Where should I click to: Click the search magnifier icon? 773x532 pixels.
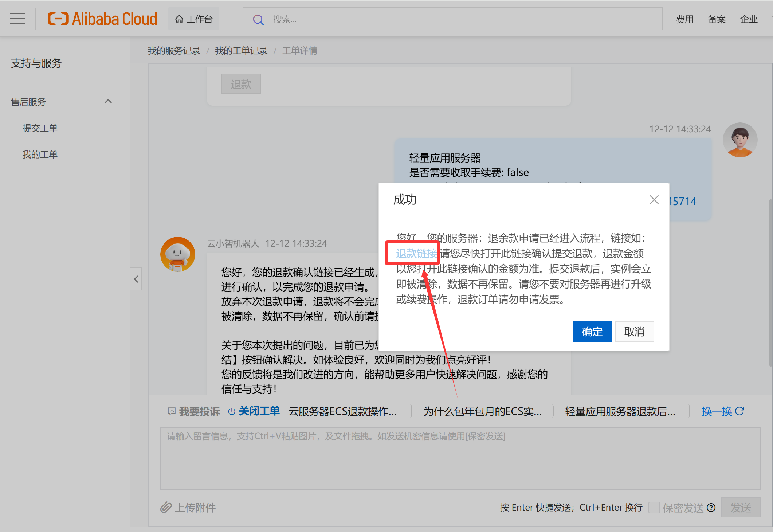coord(258,19)
